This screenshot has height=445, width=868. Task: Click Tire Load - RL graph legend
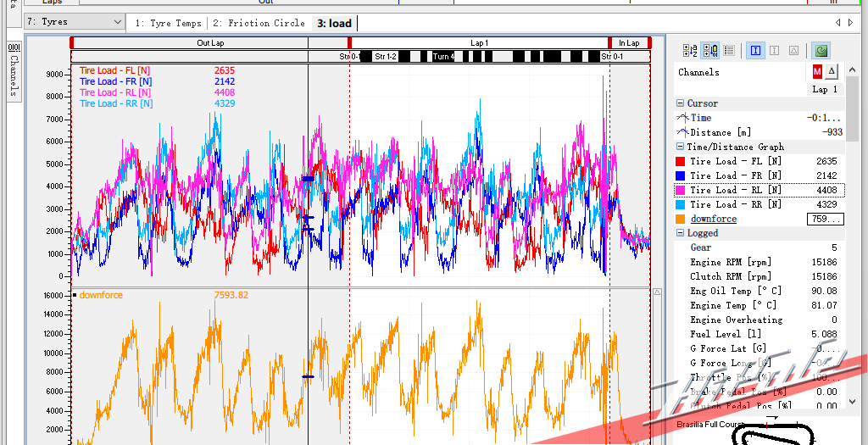pyautogui.click(x=115, y=92)
